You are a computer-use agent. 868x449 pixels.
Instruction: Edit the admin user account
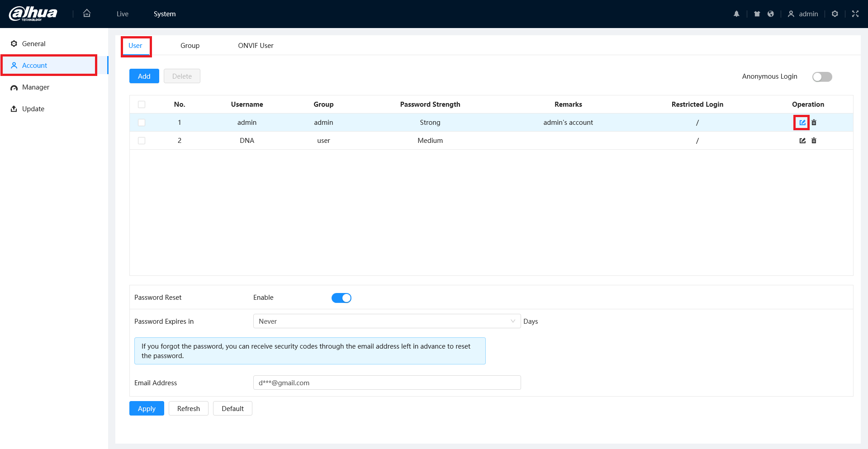[802, 123]
